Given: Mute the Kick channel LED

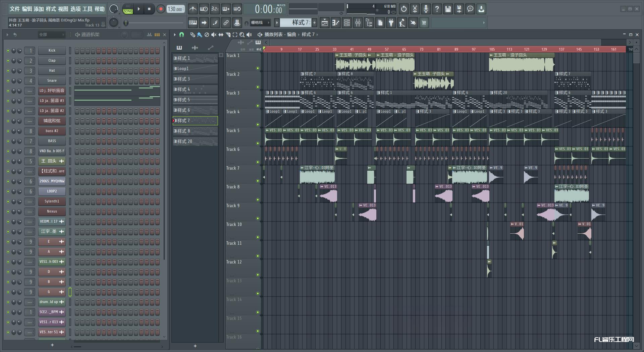Looking at the screenshot, I should 8,51.
